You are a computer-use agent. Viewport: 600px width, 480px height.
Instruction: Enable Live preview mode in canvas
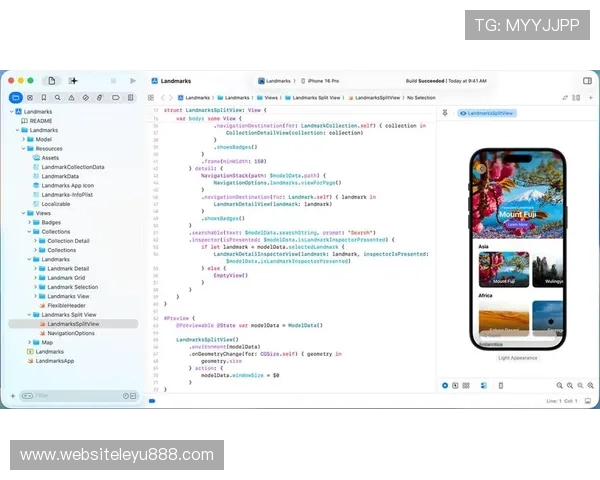coord(445,385)
